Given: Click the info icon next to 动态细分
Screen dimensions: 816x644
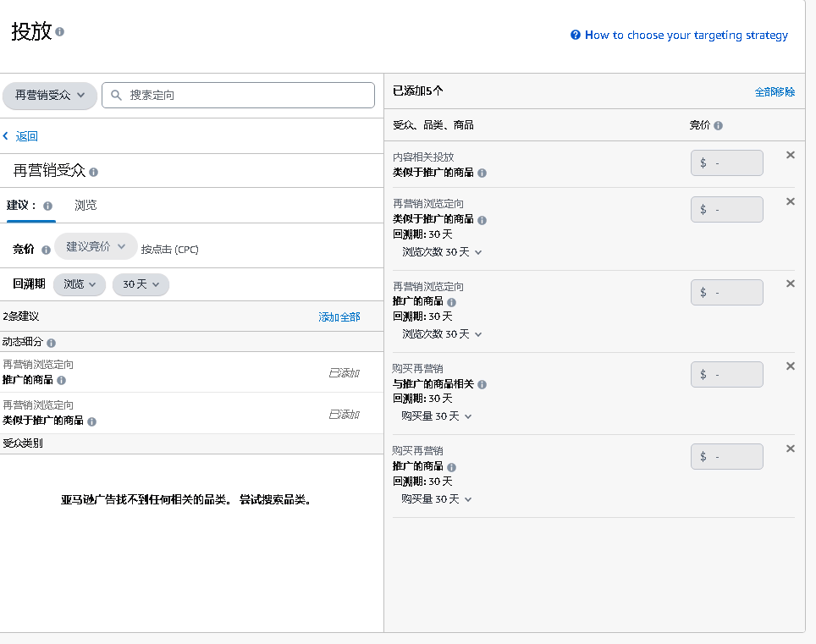Looking at the screenshot, I should coord(52,342).
